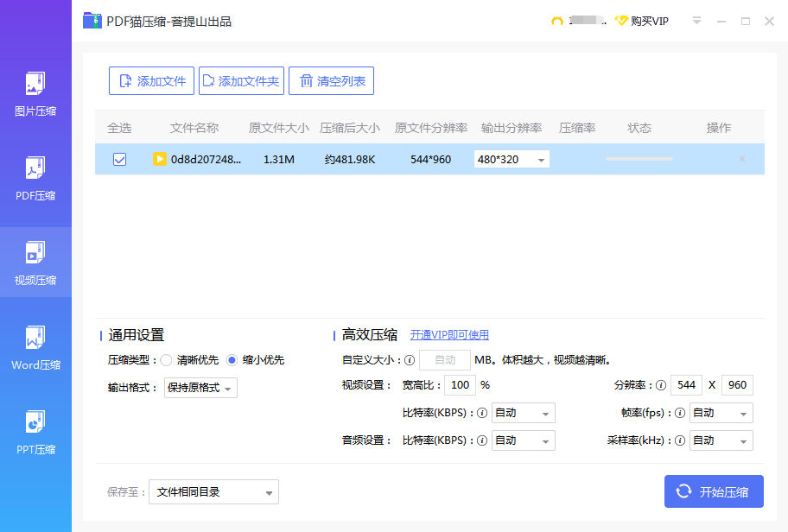Screen dimensions: 788x532
Task: Click the 宽高比 percentage field
Action: (x=460, y=385)
